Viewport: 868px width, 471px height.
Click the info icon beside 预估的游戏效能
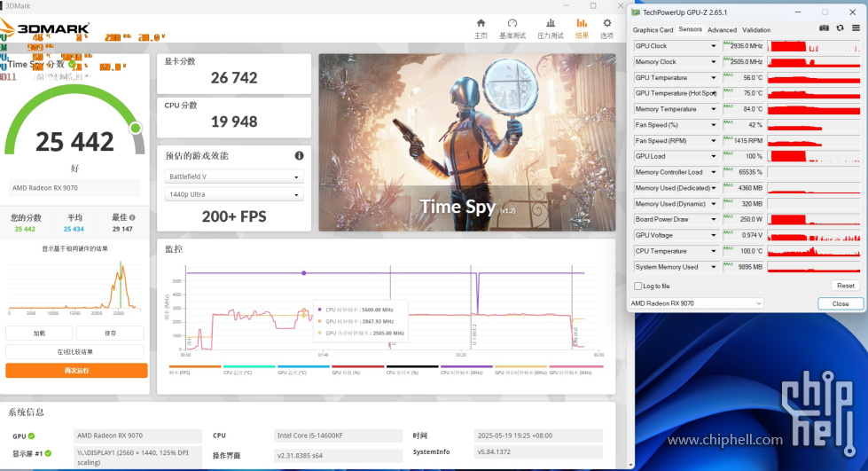299,156
